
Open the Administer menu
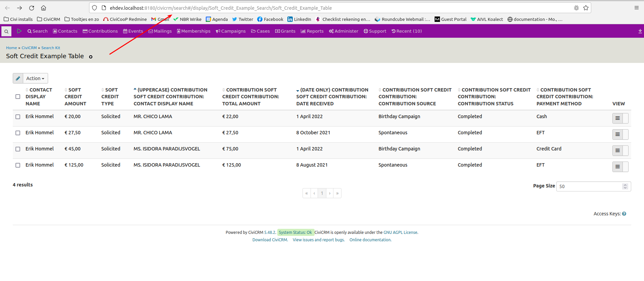click(x=344, y=31)
